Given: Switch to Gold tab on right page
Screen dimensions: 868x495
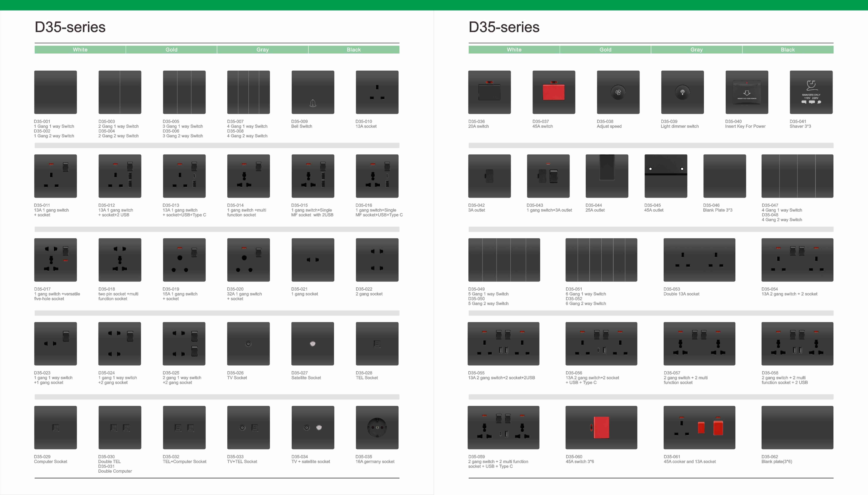Looking at the screenshot, I should click(605, 50).
